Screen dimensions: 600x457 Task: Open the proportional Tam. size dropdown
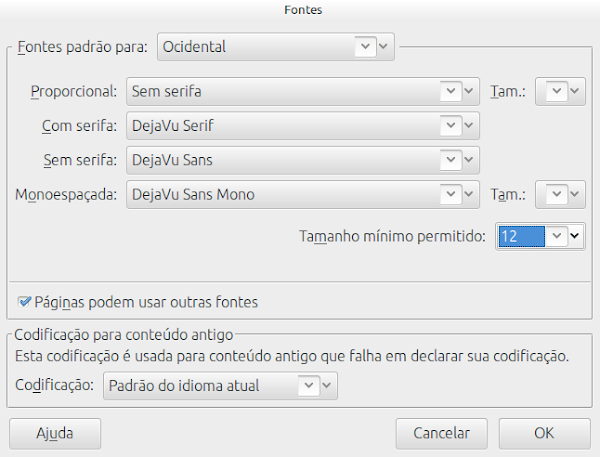pyautogui.click(x=560, y=91)
